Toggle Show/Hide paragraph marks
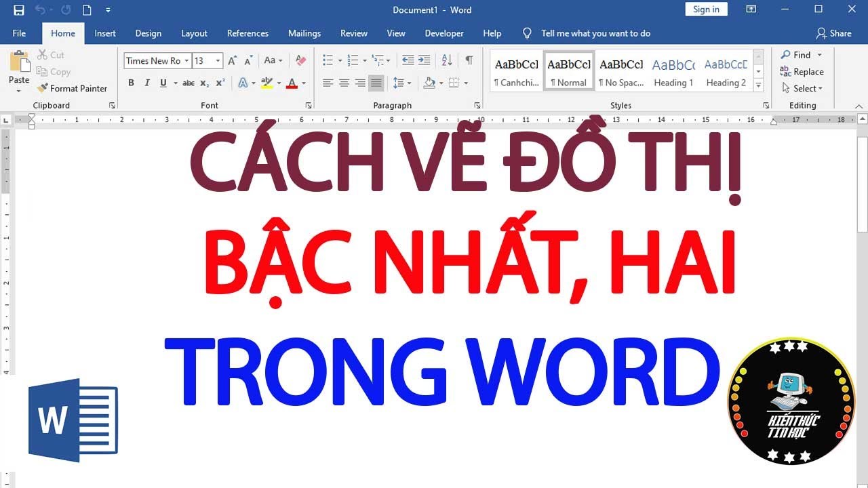 [469, 61]
